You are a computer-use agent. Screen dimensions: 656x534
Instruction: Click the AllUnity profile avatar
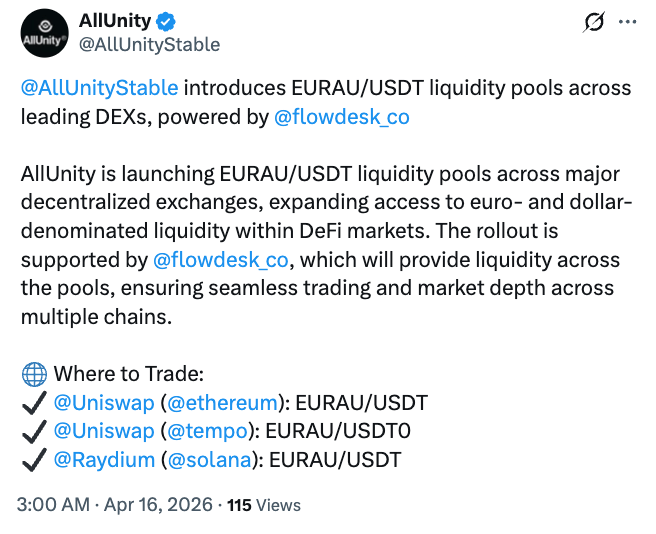pos(44,33)
